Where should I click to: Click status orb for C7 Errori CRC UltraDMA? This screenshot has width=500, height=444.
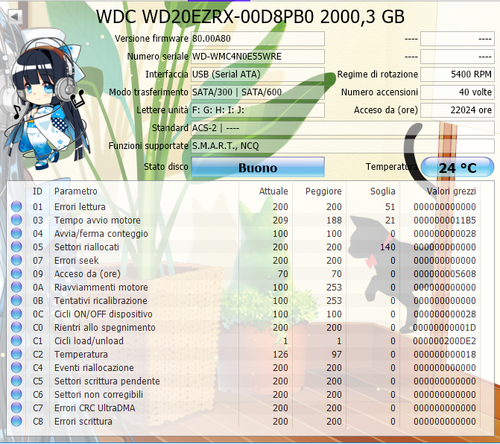pos(16,408)
